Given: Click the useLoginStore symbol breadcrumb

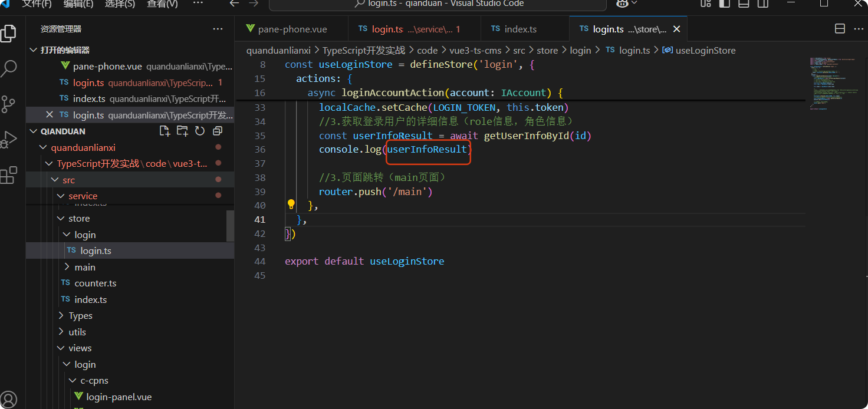Looking at the screenshot, I should [x=699, y=50].
